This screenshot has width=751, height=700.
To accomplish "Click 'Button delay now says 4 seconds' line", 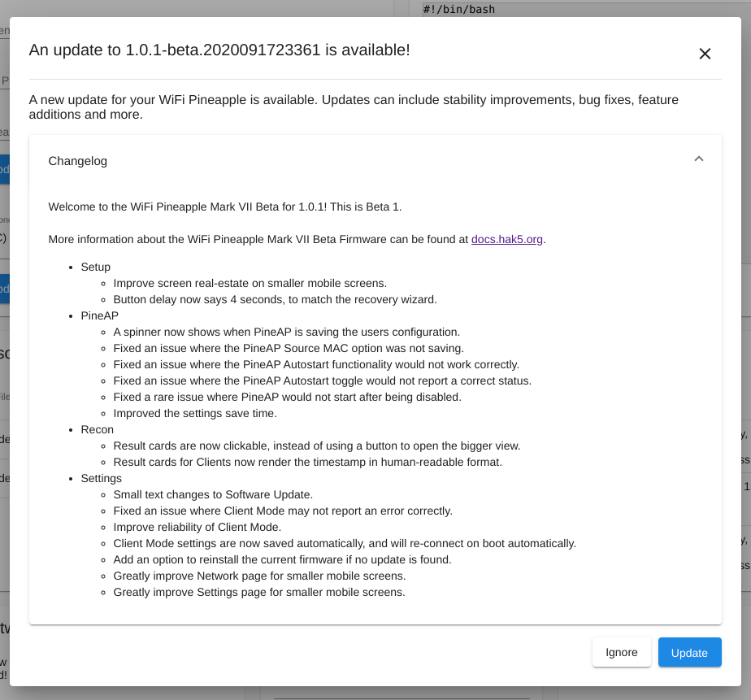I will click(x=275, y=299).
